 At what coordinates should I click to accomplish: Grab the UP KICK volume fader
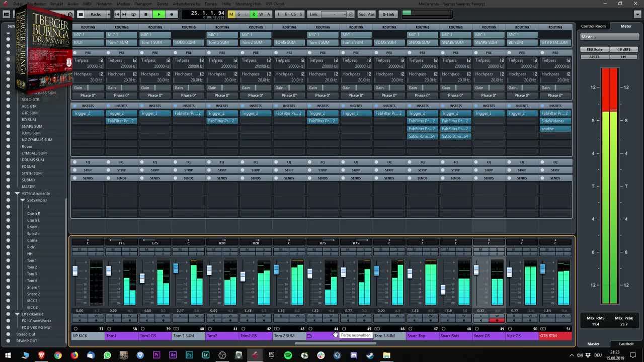coord(75,270)
